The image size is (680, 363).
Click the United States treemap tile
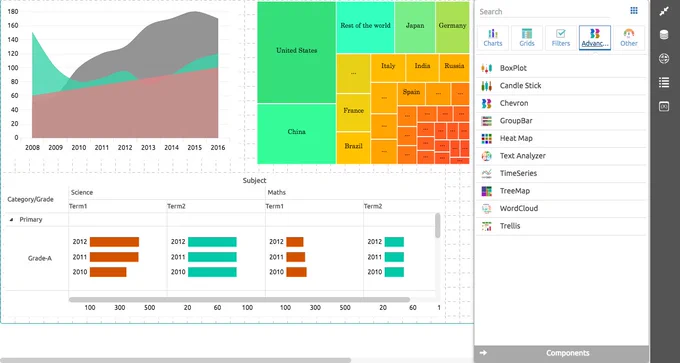tap(296, 52)
